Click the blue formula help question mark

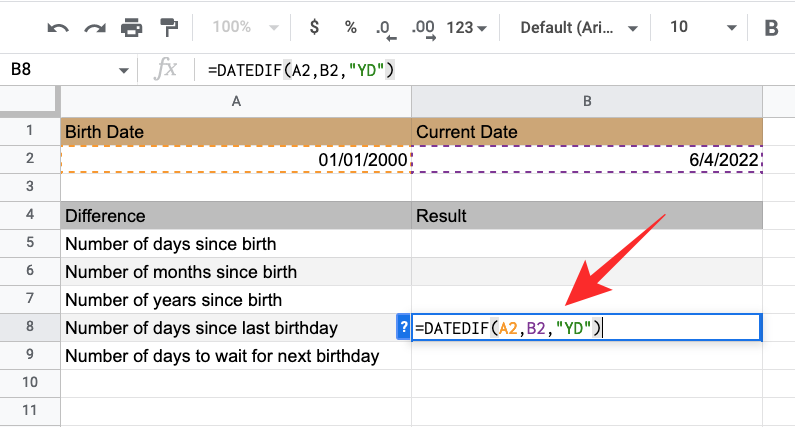click(403, 327)
